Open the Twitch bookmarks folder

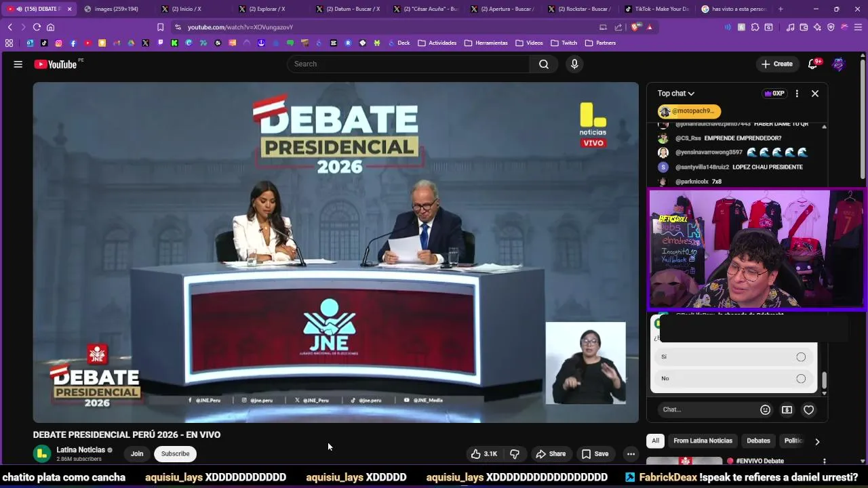tap(564, 43)
